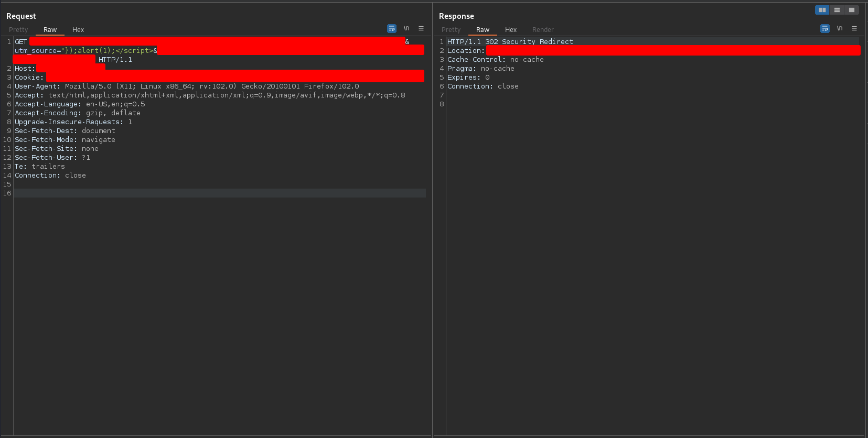Select side-by-side layout icon
This screenshot has width=868, height=438.
pyautogui.click(x=822, y=10)
